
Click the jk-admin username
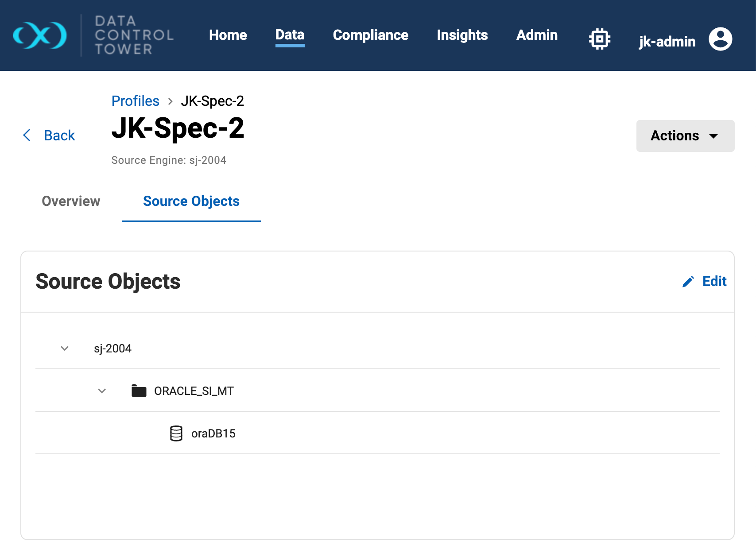(667, 42)
